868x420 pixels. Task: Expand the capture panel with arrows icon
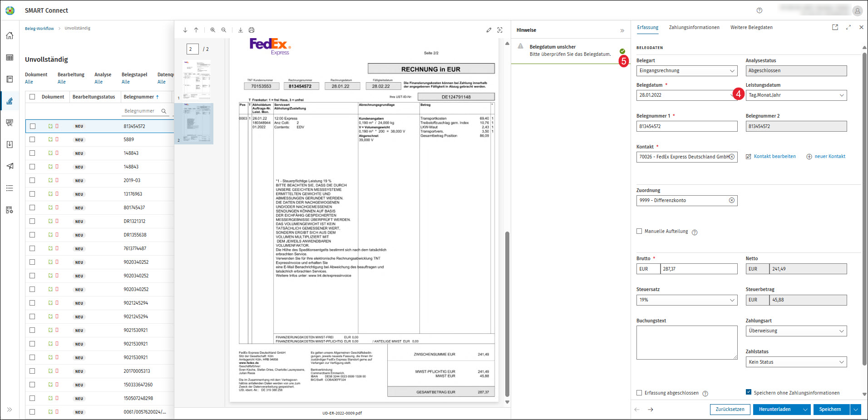click(848, 27)
